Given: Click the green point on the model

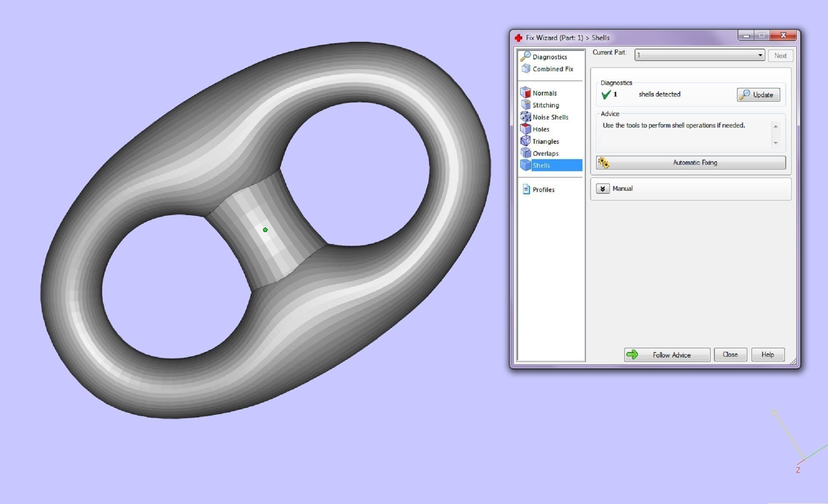Looking at the screenshot, I should click(265, 230).
